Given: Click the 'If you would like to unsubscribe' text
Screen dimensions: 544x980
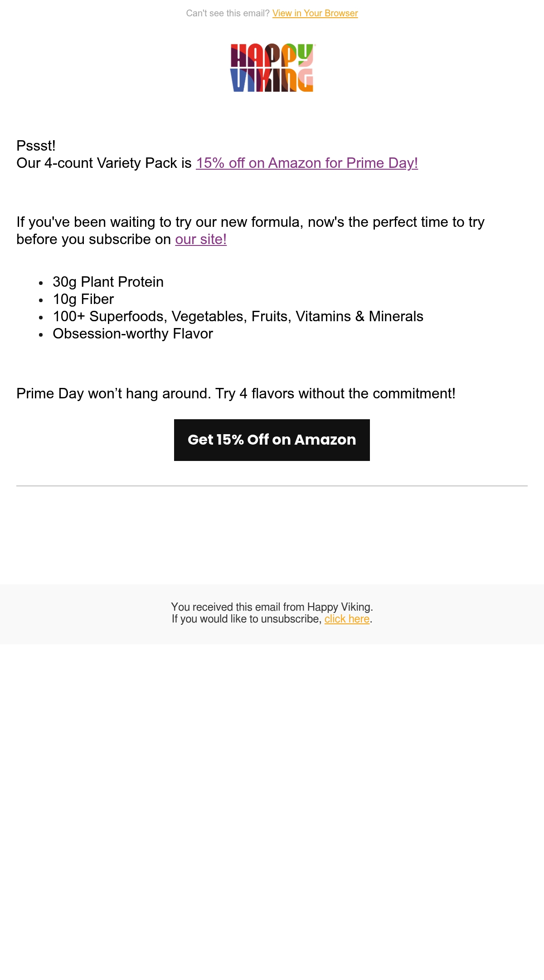Looking at the screenshot, I should [247, 619].
